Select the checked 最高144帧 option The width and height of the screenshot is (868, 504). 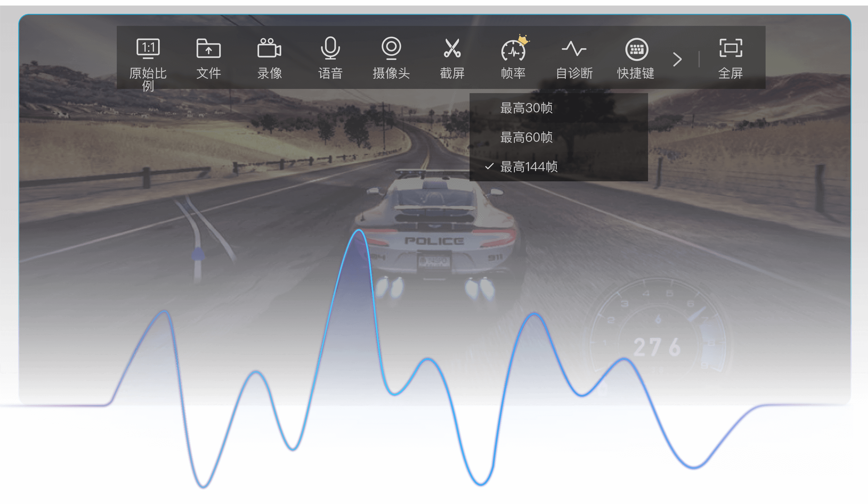point(559,167)
